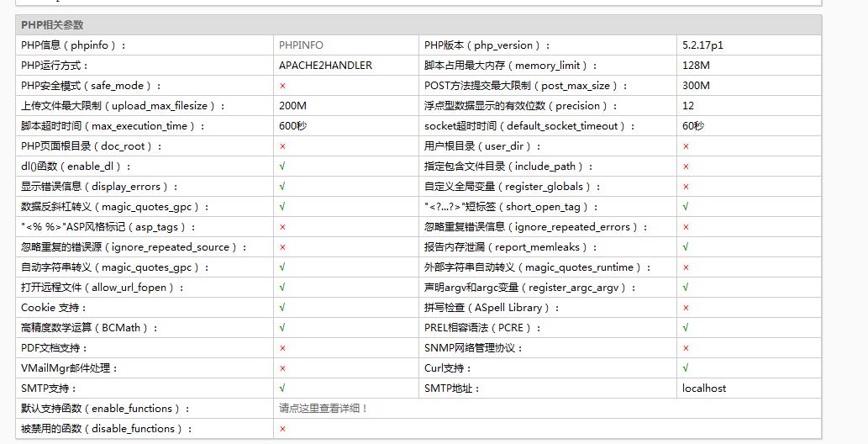Click the red cross for PDF文档支持
868x444 pixels.
point(283,348)
